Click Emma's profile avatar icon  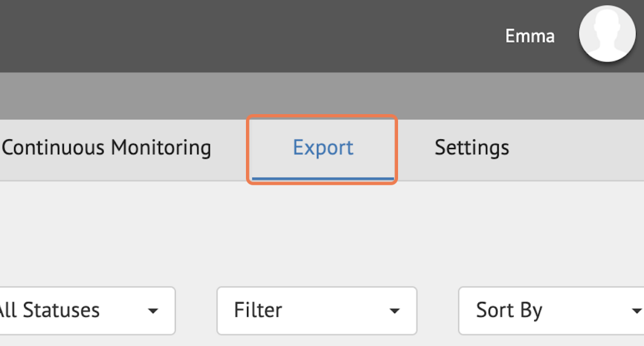click(607, 34)
